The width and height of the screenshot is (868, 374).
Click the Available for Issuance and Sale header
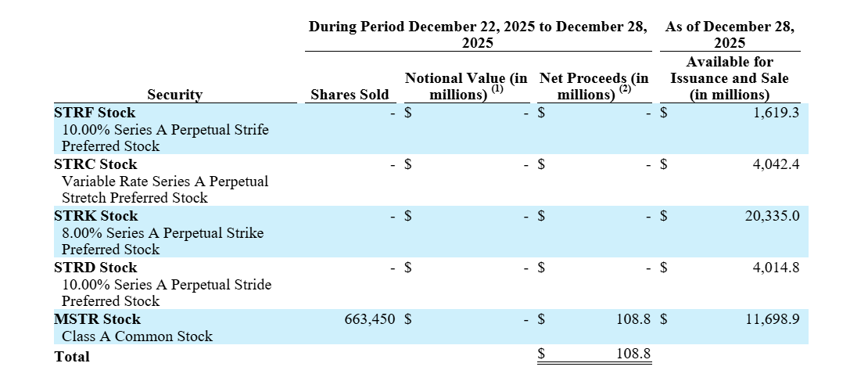tap(730, 78)
